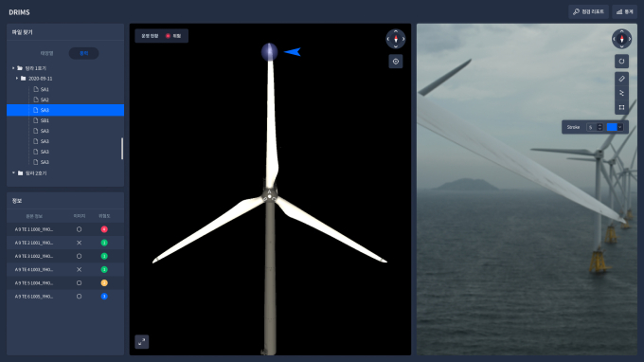Viewport: 644px width, 362px height.
Task: Click the compass control in the 3D view
Action: (x=396, y=39)
